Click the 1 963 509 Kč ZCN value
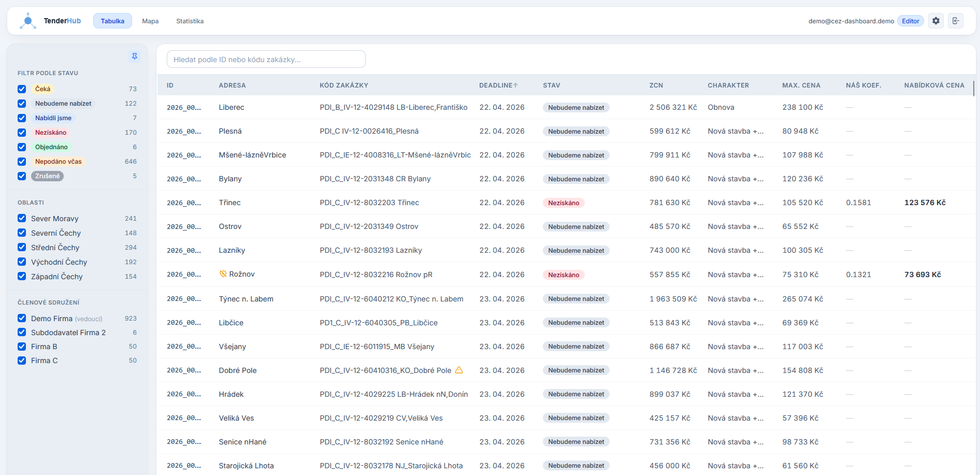 673,299
